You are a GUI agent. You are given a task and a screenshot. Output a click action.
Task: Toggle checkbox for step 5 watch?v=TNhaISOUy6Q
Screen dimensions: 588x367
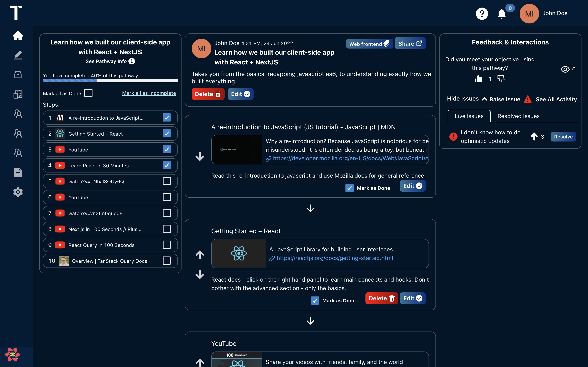(x=167, y=181)
